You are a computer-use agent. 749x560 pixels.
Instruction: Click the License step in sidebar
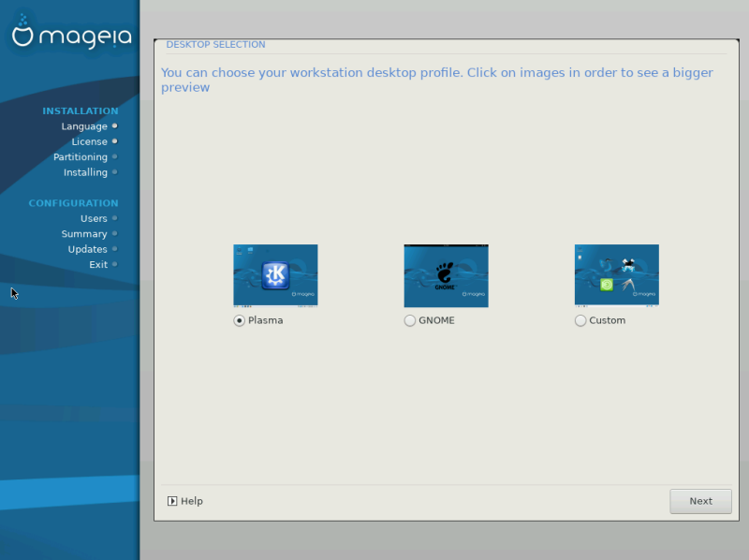(x=89, y=141)
